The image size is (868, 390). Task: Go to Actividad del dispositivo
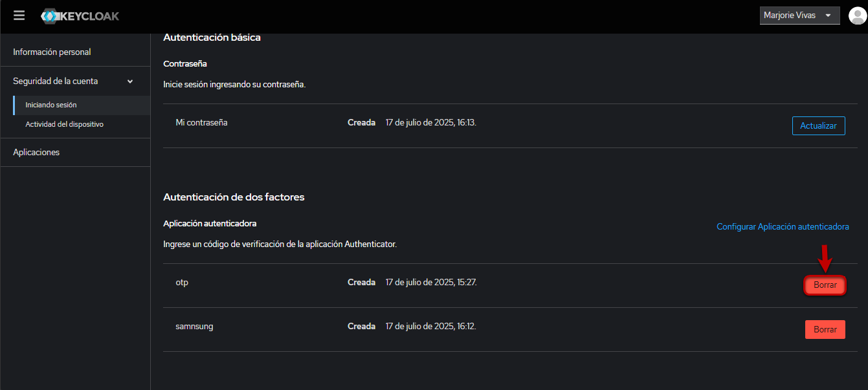[x=64, y=124]
